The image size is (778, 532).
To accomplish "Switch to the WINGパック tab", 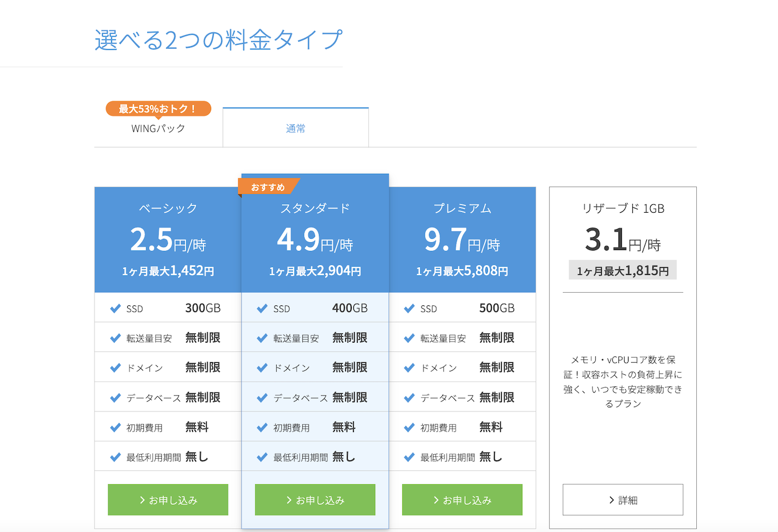I will pos(158,128).
